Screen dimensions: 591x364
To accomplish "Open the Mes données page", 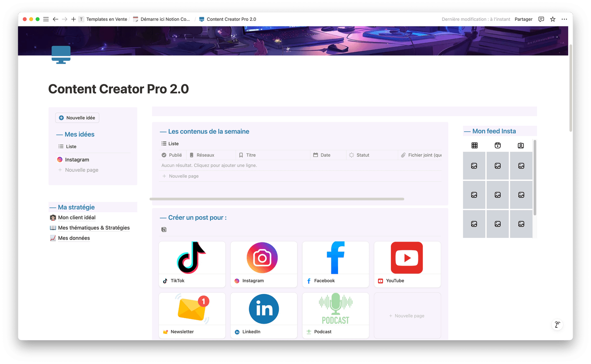I will click(70, 238).
